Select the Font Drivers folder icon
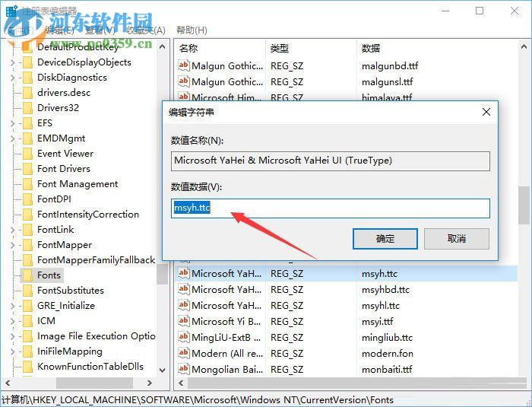This screenshot has height=407, width=532. pyautogui.click(x=27, y=169)
